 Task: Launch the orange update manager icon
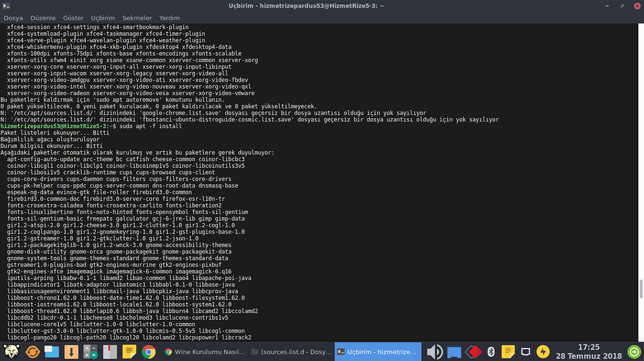pos(32,351)
